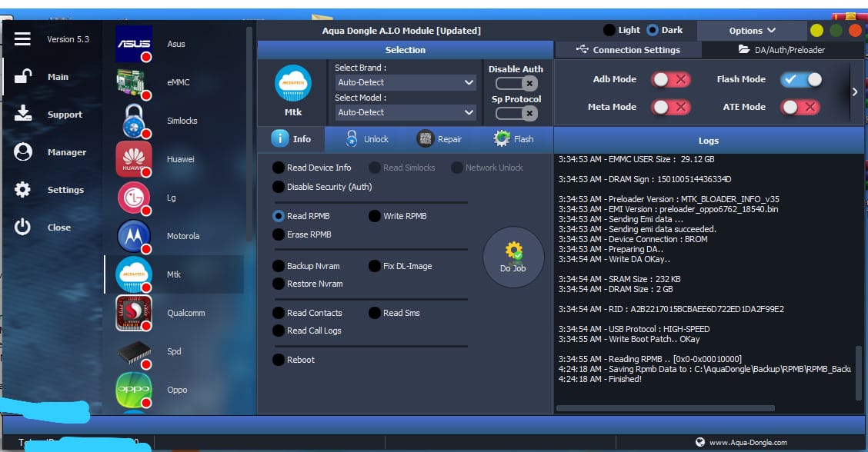This screenshot has height=452, width=868.
Task: Click the Main unlock padlock icon
Action: point(22,76)
